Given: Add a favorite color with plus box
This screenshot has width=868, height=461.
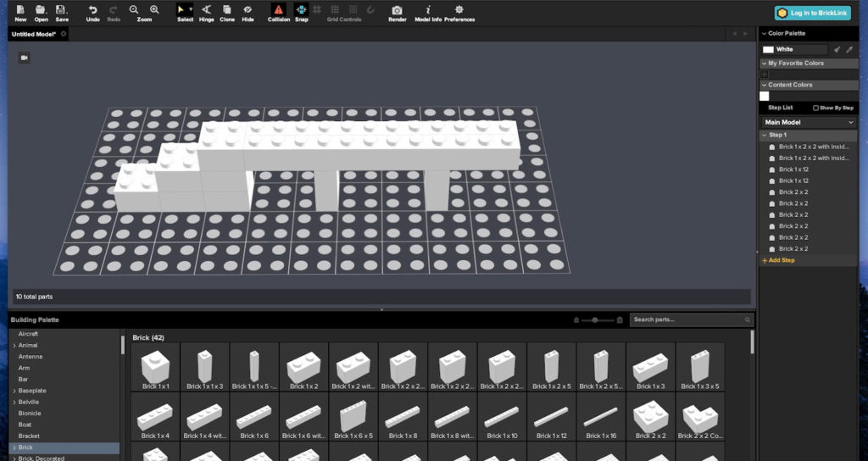Looking at the screenshot, I should click(x=765, y=75).
